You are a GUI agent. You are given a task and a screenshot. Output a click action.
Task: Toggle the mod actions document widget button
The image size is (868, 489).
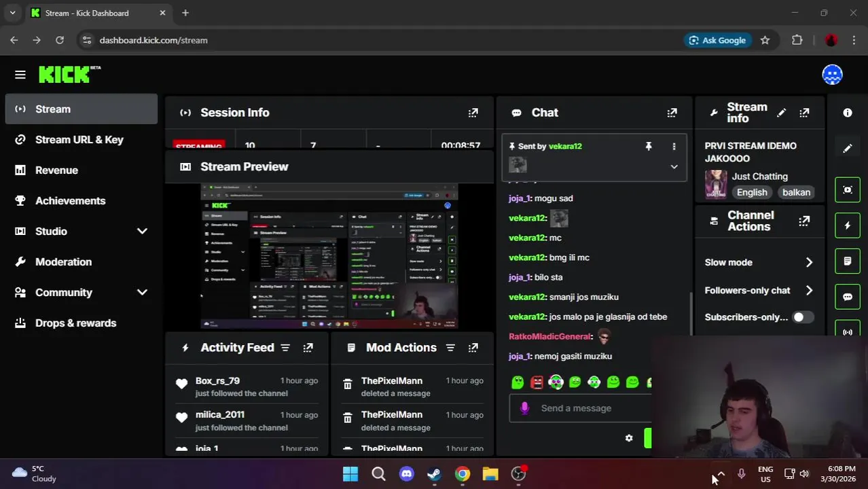(848, 261)
